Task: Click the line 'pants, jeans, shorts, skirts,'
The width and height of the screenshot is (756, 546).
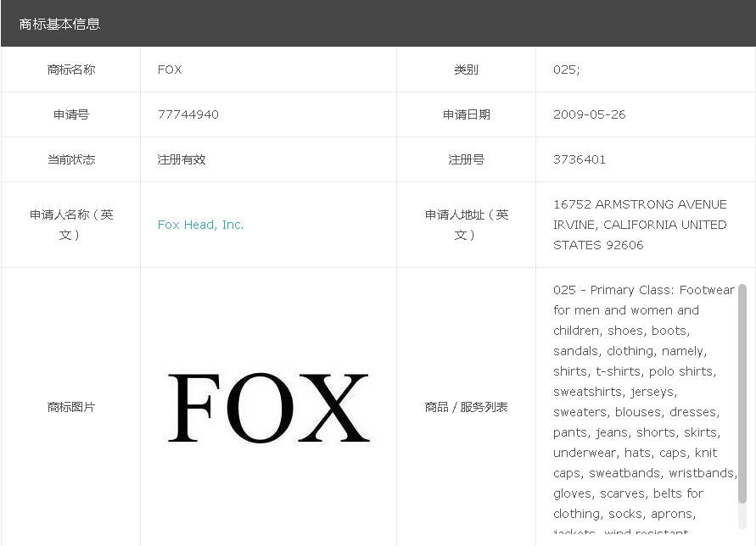Action: point(637,432)
